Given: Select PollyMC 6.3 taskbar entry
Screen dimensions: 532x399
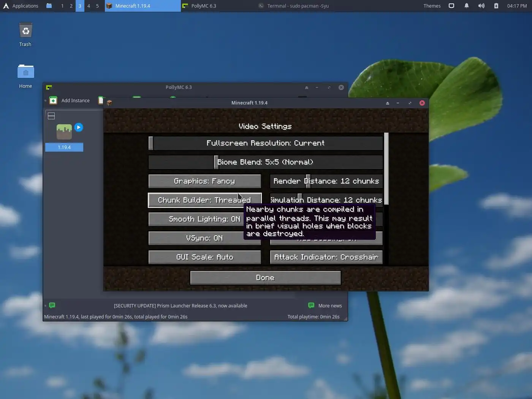Looking at the screenshot, I should tap(219, 6).
